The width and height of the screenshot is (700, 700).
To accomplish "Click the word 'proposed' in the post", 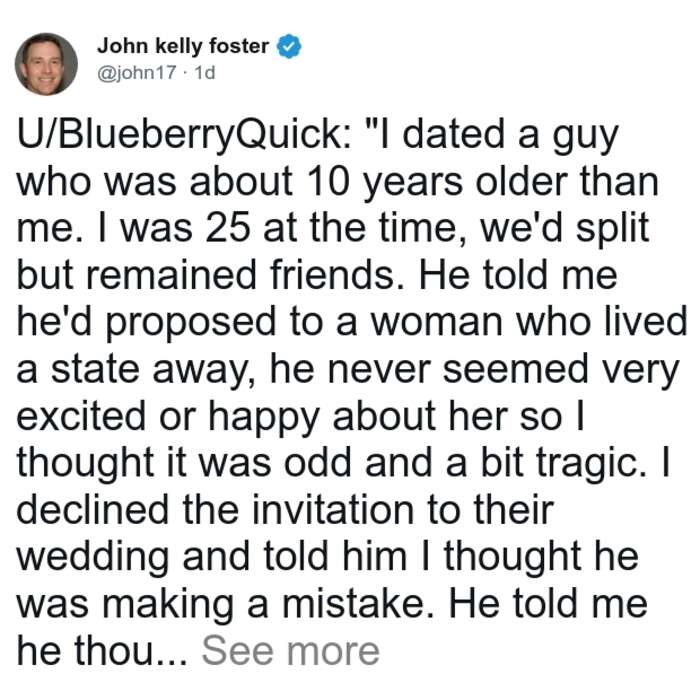I will (x=191, y=324).
